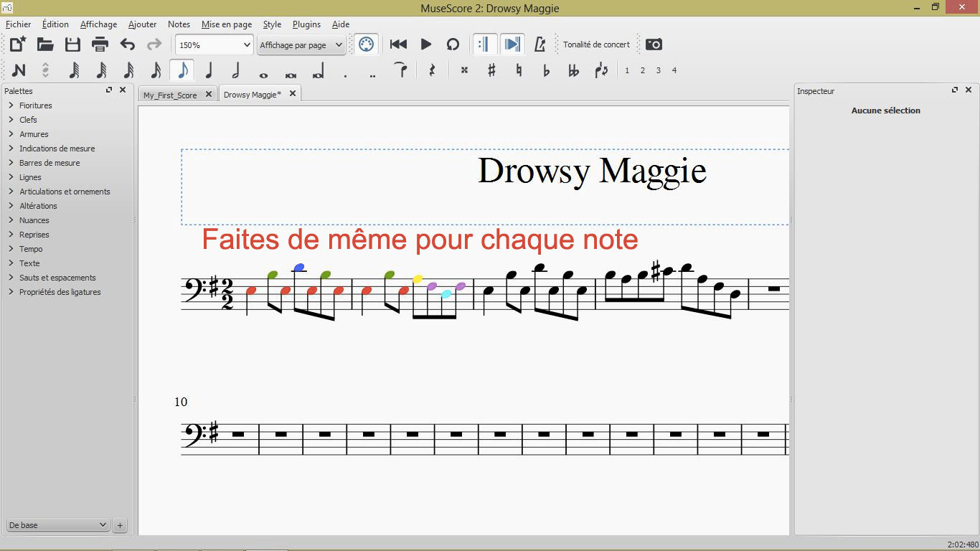
Task: Open the Fichier menu
Action: click(x=18, y=24)
